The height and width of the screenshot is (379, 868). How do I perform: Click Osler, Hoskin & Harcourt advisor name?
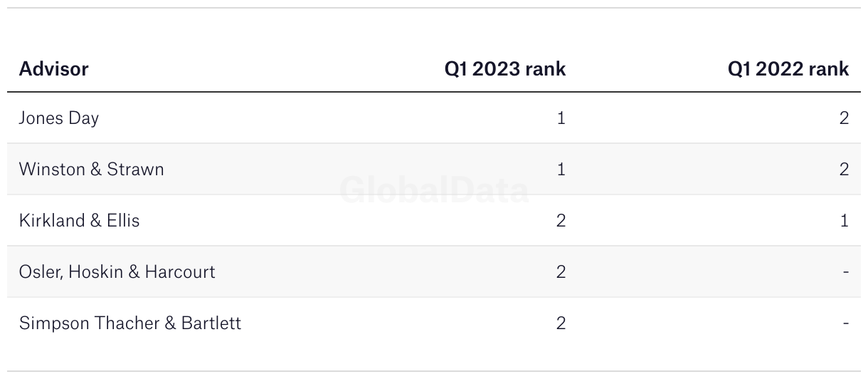tap(117, 271)
